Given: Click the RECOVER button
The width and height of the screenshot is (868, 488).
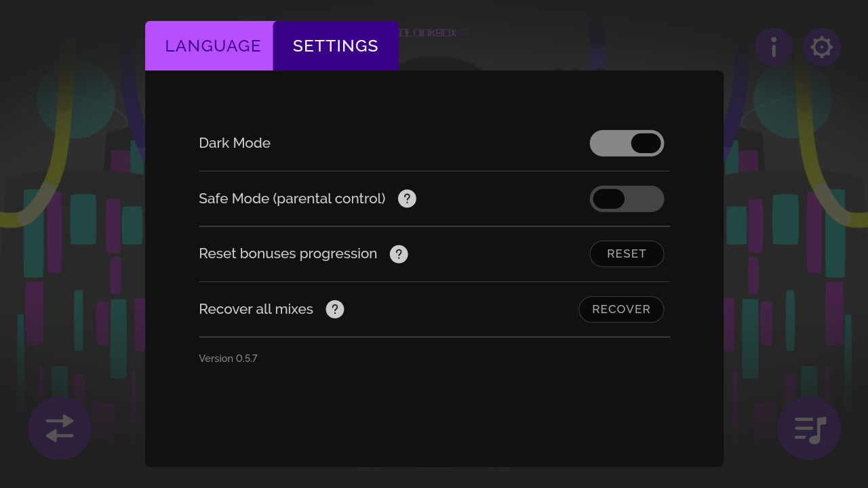Looking at the screenshot, I should point(621,309).
